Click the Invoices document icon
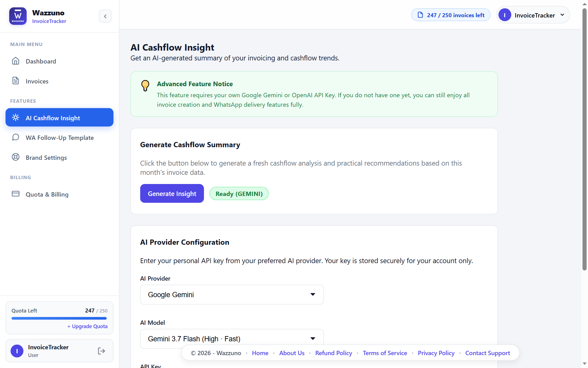 pos(16,81)
